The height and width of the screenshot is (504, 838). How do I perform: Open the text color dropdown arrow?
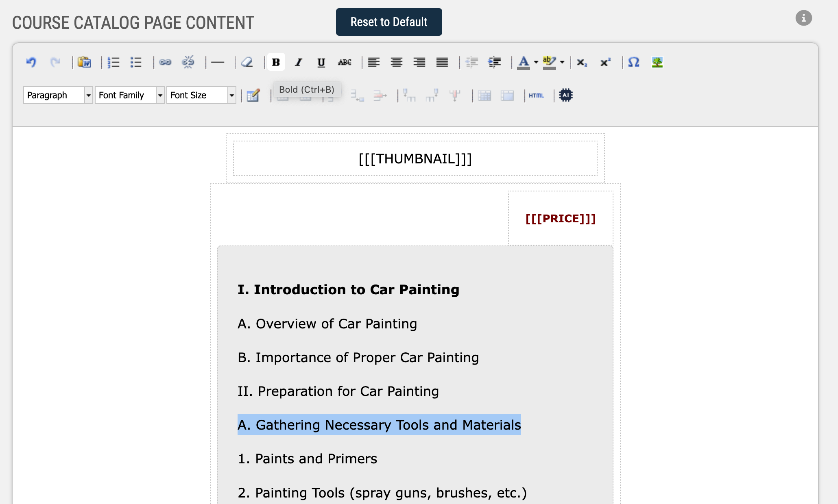(x=536, y=62)
